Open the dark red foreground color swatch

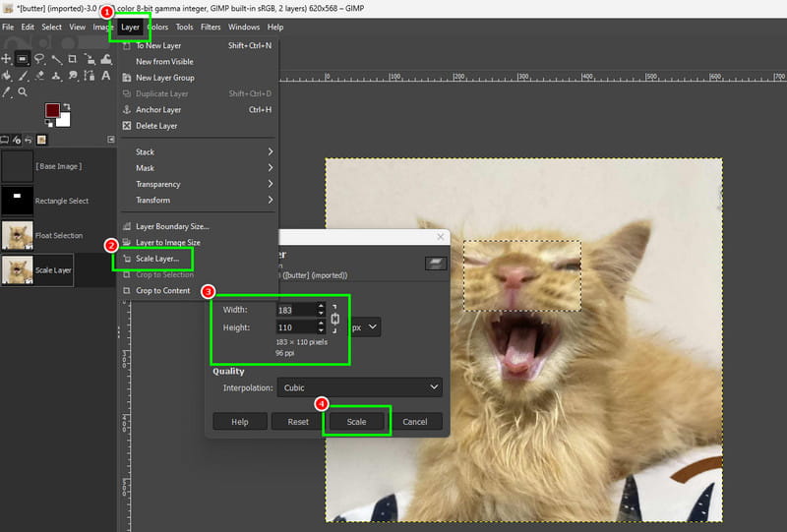(x=52, y=110)
